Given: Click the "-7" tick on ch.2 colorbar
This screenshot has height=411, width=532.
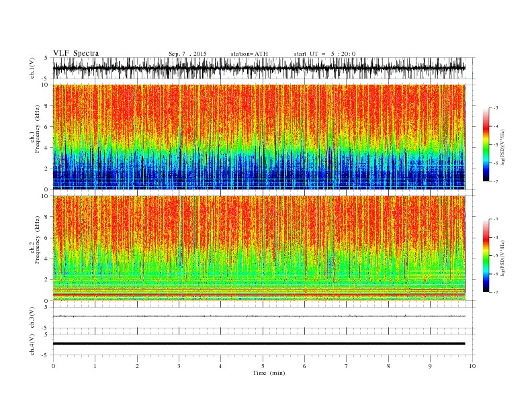Looking at the screenshot, I should click(x=496, y=292).
